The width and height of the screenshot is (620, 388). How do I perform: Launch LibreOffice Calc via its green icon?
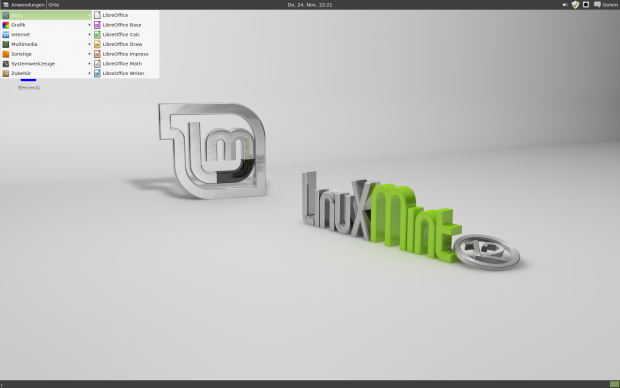(97, 34)
